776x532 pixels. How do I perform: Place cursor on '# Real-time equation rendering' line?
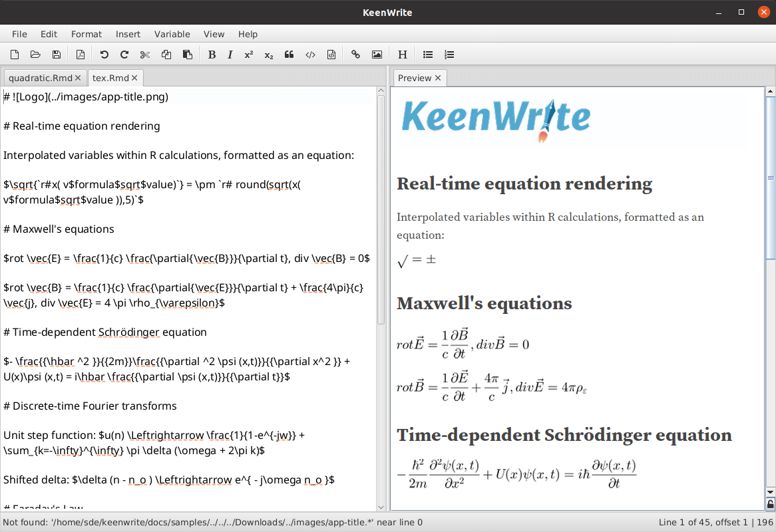click(82, 126)
